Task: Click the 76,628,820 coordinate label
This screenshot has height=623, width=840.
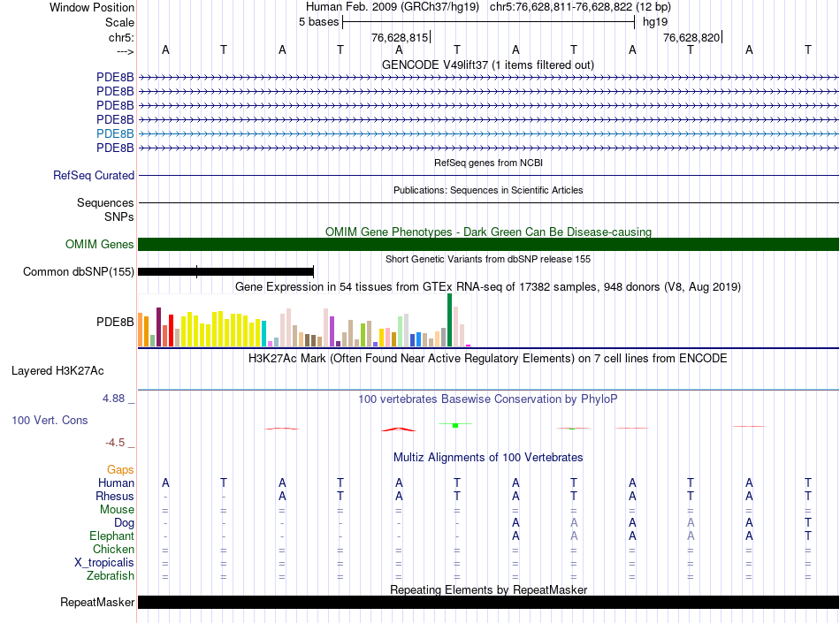Action: pos(691,37)
